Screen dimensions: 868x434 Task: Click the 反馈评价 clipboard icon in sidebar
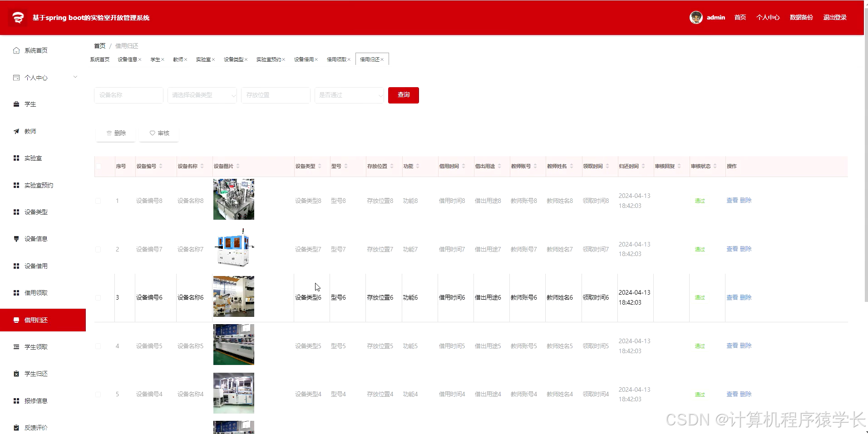pos(16,428)
